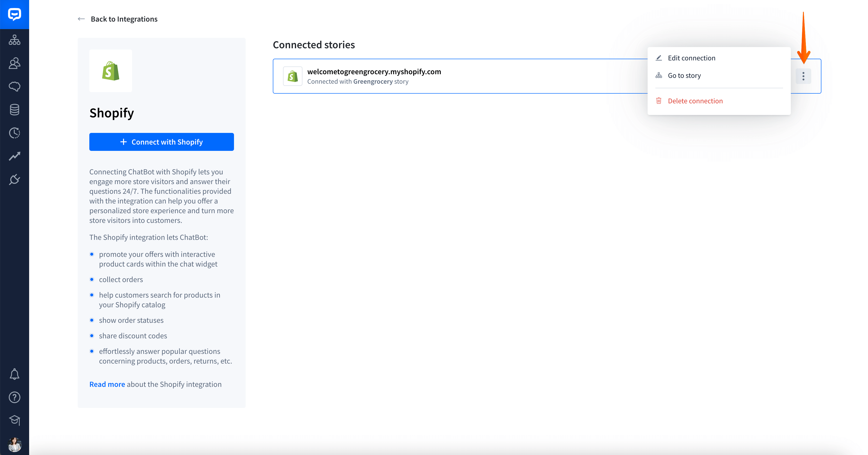This screenshot has height=455, width=868.
Task: Open the Notifications bell icon
Action: (15, 374)
